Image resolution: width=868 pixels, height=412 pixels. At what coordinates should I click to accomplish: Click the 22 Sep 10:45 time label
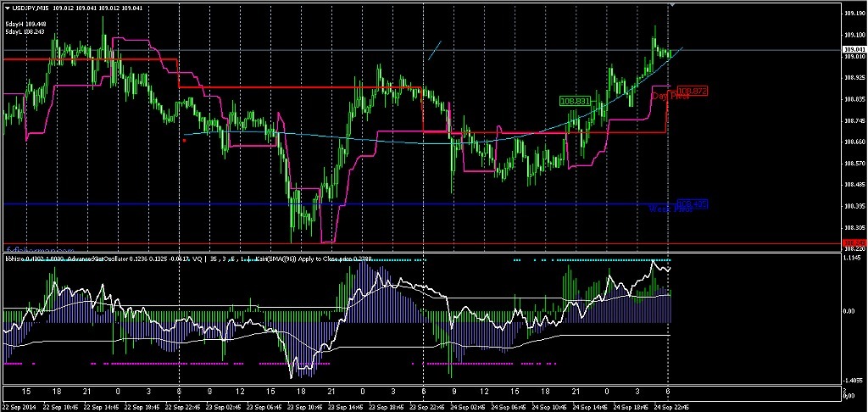point(61,406)
